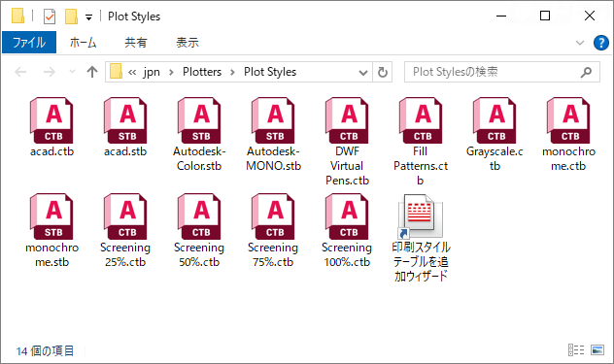Open the 表示 ribbon tab

[188, 43]
